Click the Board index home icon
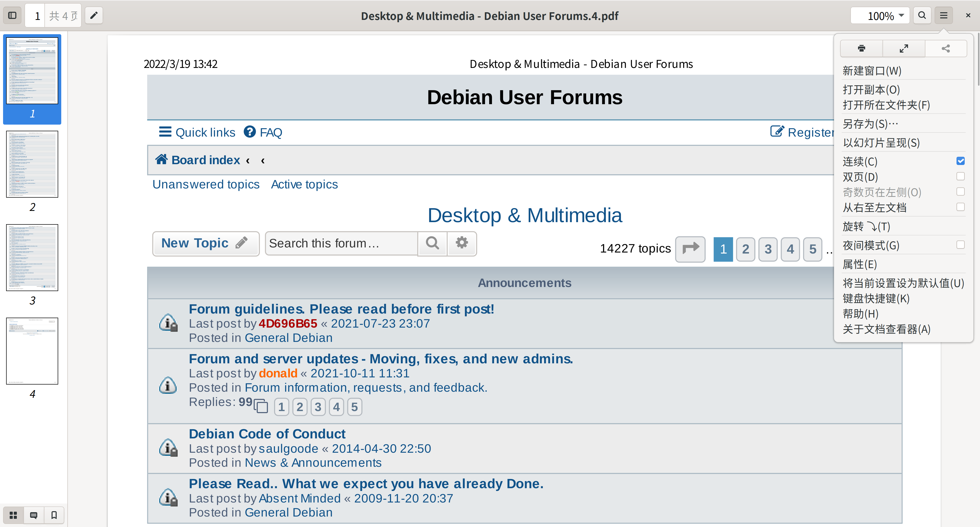 (x=161, y=159)
